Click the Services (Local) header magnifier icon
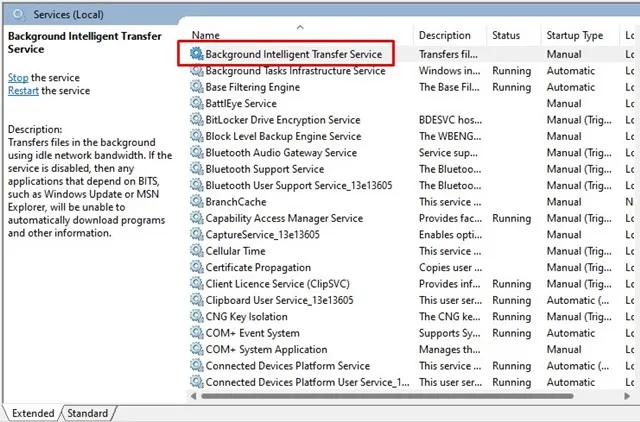 click(18, 15)
